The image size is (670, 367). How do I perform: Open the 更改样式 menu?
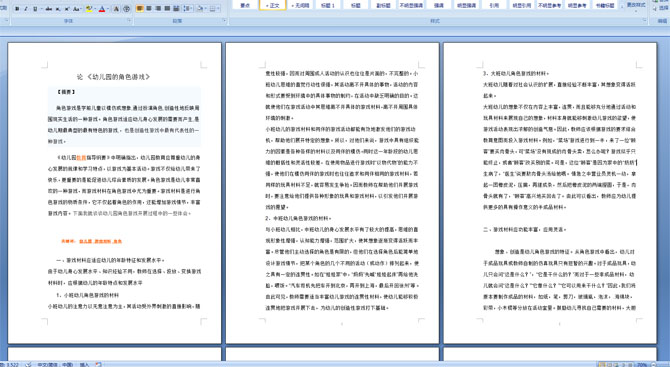tap(635, 6)
